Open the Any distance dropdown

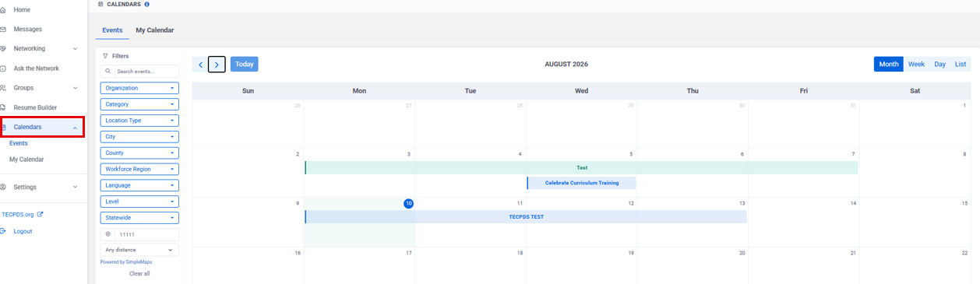(139, 250)
